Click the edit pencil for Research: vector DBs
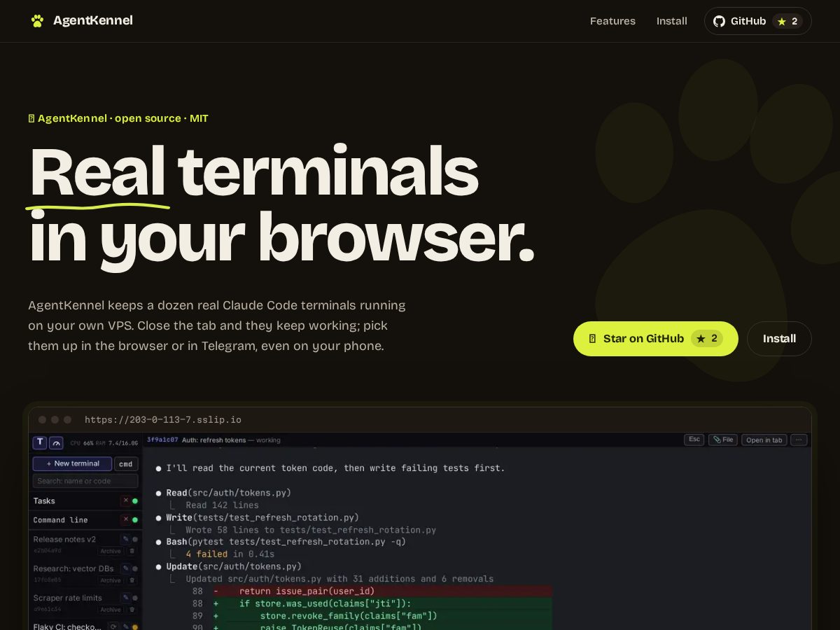 click(125, 568)
